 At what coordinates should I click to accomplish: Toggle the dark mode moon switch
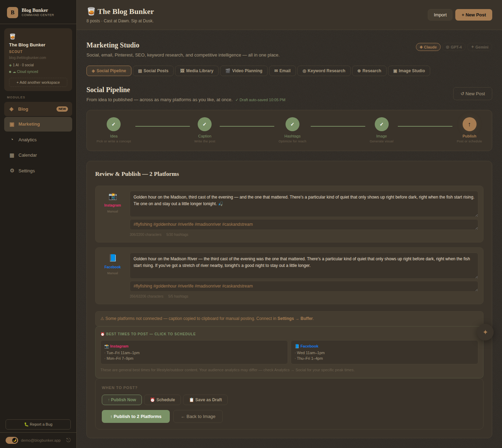(12, 440)
